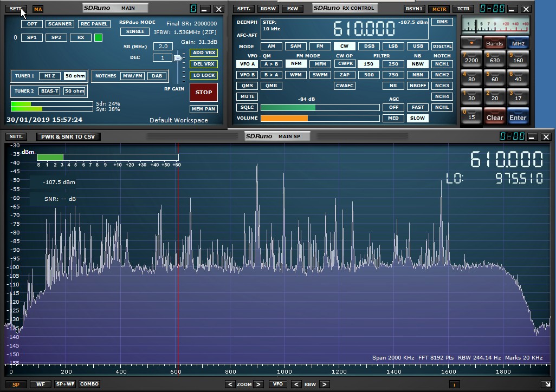
Task: Select VFO B
Action: point(247,75)
